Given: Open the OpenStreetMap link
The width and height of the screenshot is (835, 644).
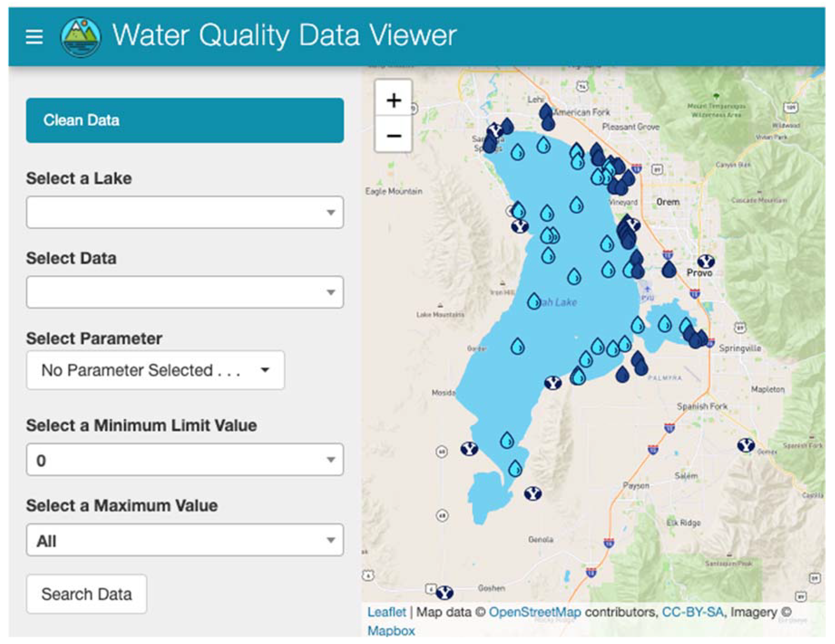Looking at the screenshot, I should (535, 612).
